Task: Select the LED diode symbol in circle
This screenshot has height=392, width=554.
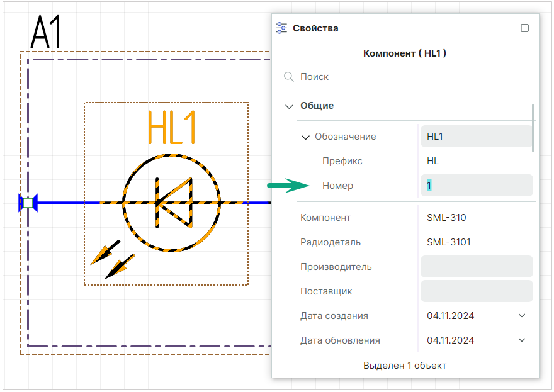Action: click(171, 203)
